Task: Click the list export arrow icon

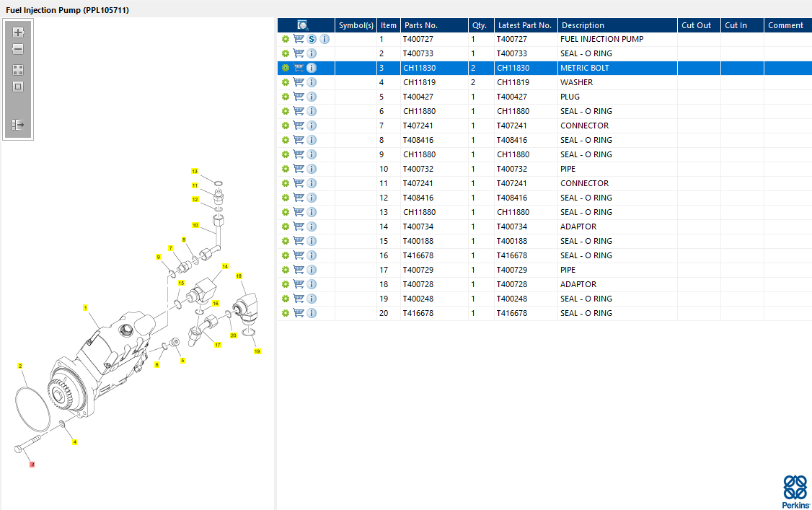Action: coord(18,125)
